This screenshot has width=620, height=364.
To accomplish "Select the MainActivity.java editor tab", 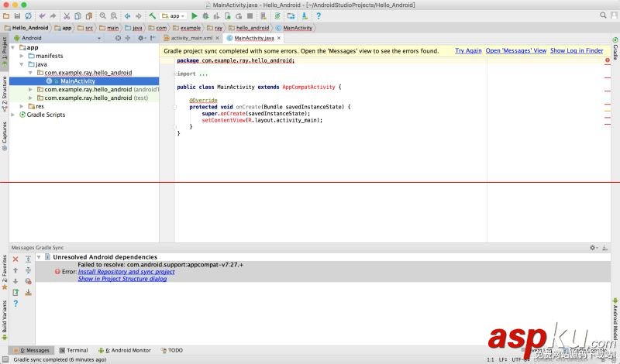I will point(254,38).
